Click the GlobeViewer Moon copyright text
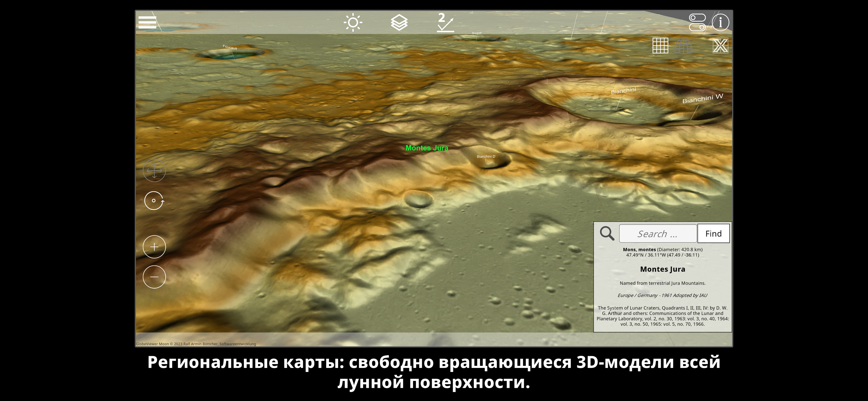The height and width of the screenshot is (401, 868). [196, 344]
